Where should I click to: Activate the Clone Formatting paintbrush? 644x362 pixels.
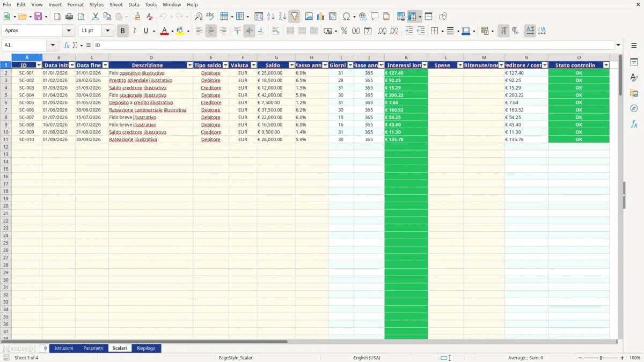pos(138,17)
